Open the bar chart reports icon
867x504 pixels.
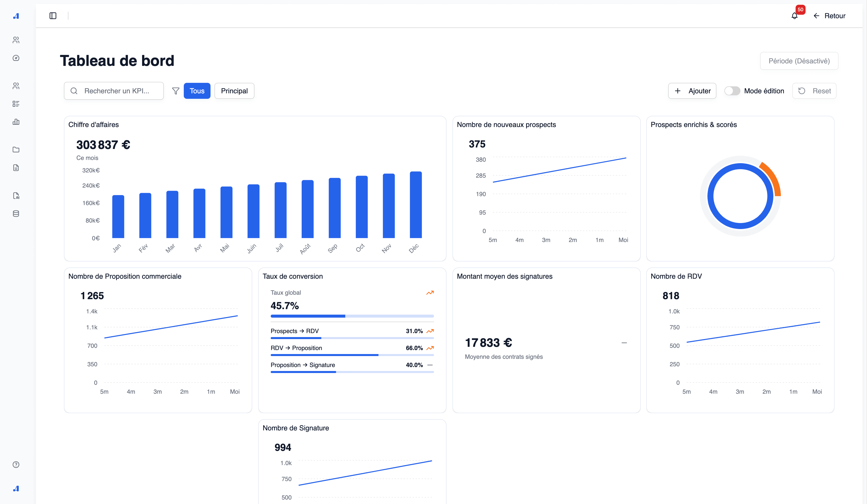pos(16,122)
